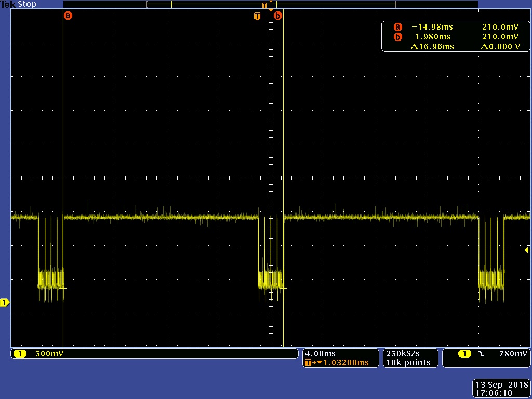Click the cursor 'a' marker at top

68,16
